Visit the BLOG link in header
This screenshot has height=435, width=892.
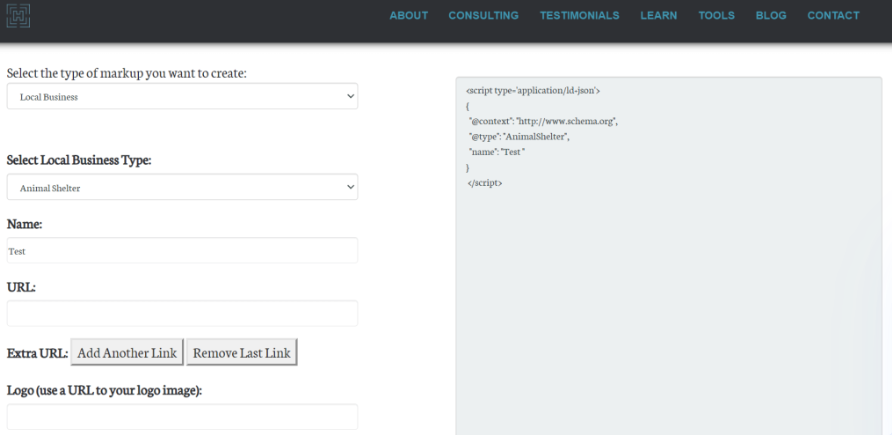pyautogui.click(x=771, y=15)
